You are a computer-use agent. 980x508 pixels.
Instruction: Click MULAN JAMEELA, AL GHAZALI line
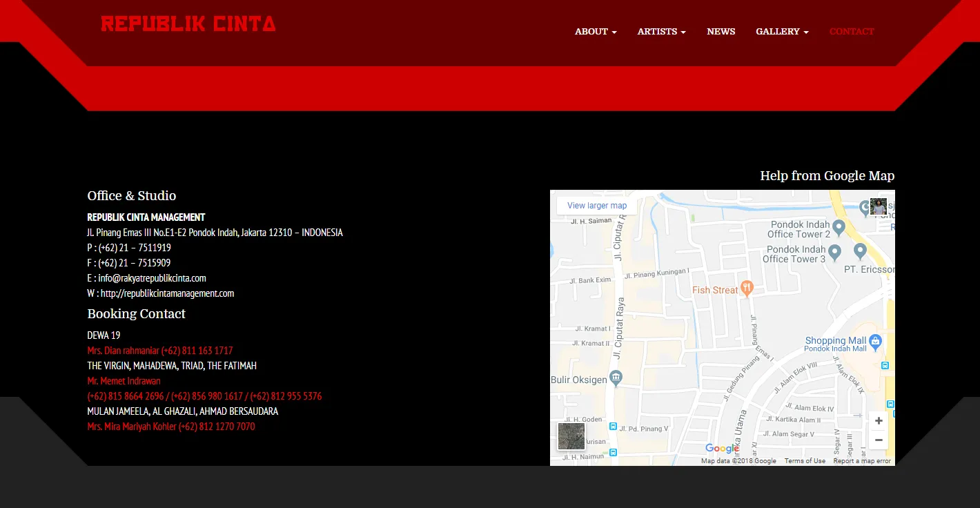[x=183, y=411]
